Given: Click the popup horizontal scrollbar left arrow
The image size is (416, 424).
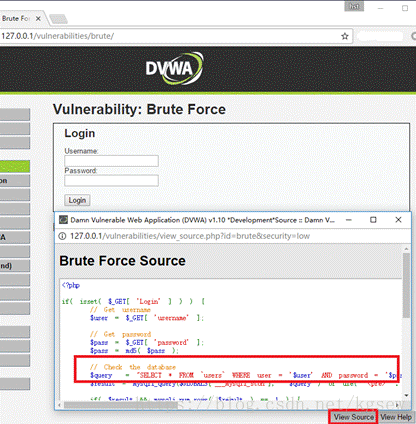Looking at the screenshot, I should [60, 405].
